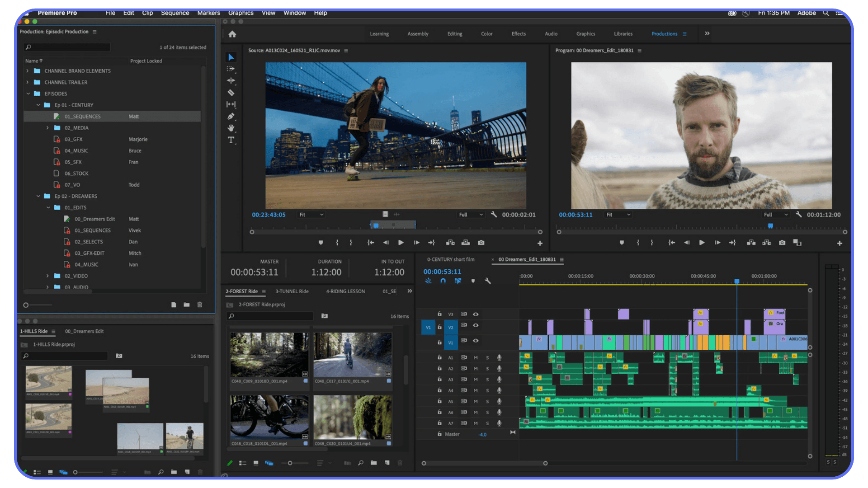Image resolution: width=868 pixels, height=488 pixels.
Task: Click Lift button in Program monitor
Action: click(x=751, y=243)
